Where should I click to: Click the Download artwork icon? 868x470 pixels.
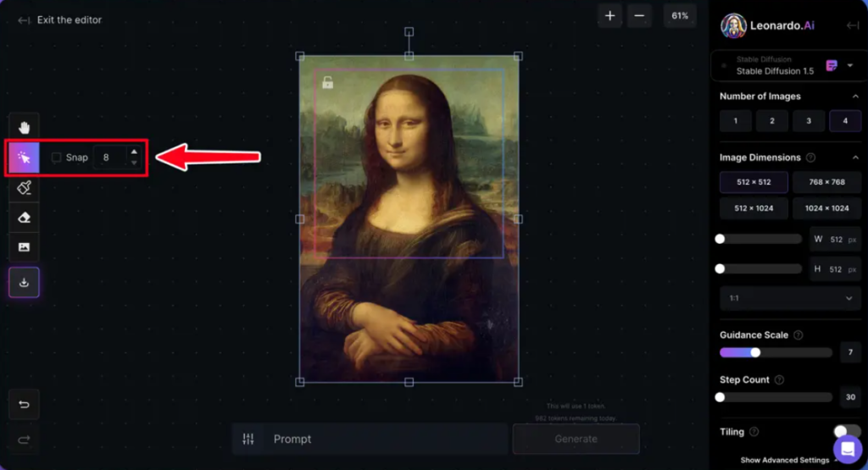point(24,283)
